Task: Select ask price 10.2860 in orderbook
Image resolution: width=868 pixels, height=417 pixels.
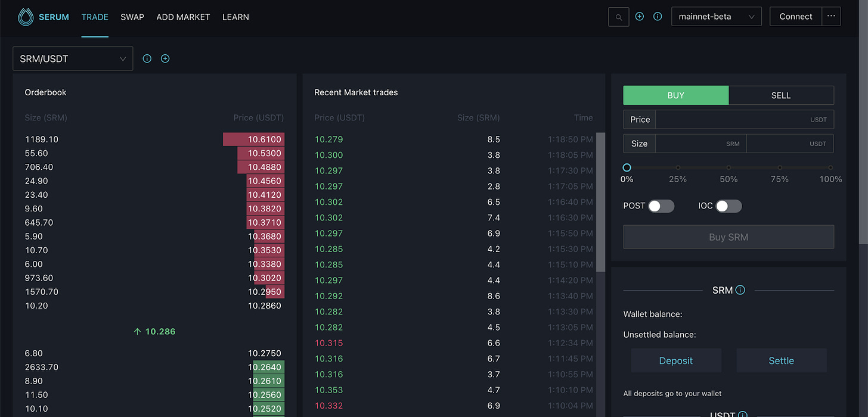Action: click(x=265, y=306)
